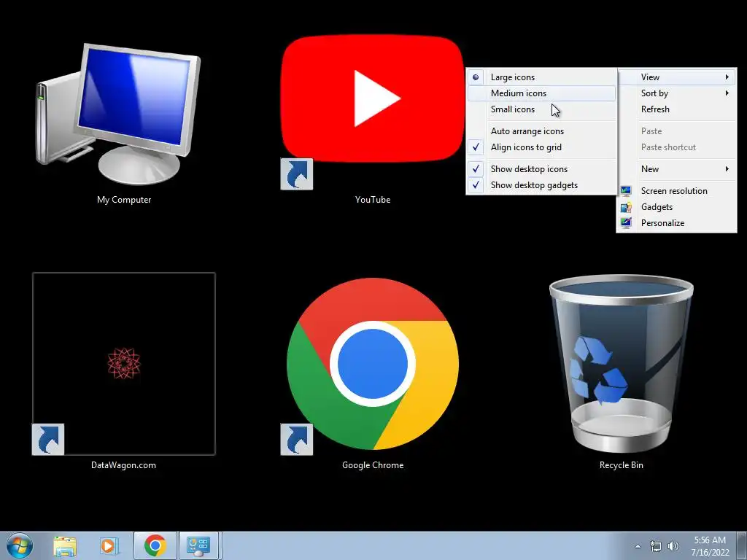
Task: Expand the View submenu
Action: pos(676,77)
